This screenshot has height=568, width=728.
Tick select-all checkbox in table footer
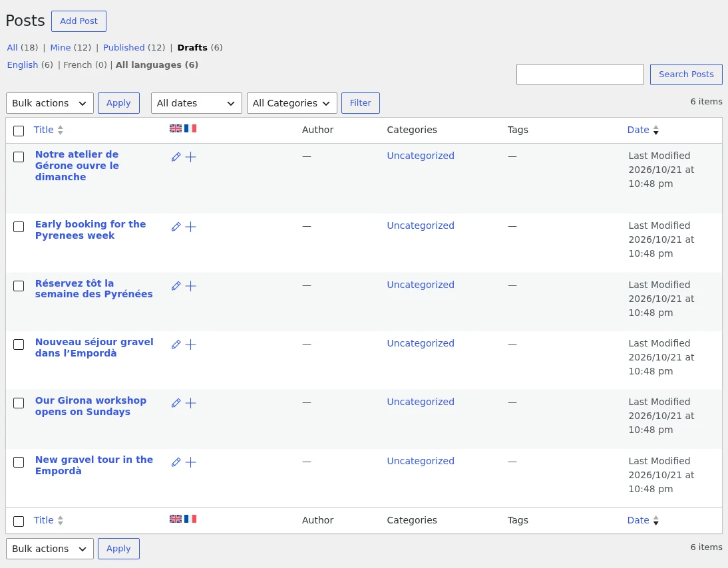click(x=19, y=521)
